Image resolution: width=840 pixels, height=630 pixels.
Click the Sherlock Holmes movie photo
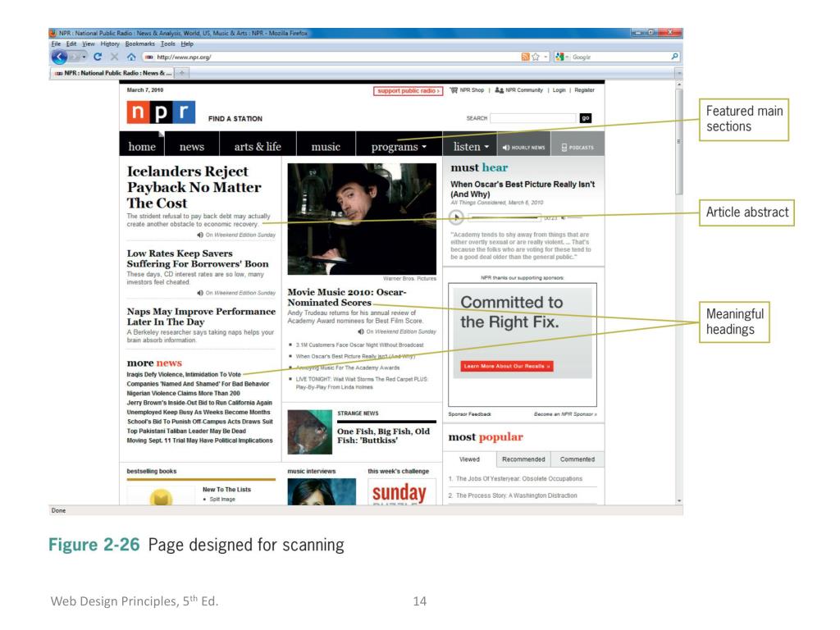click(x=362, y=219)
